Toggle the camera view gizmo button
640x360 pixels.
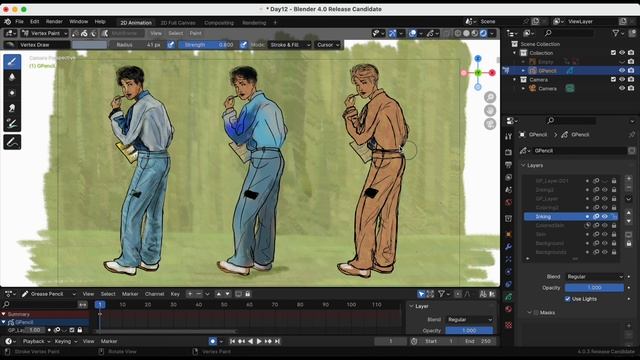490,124
